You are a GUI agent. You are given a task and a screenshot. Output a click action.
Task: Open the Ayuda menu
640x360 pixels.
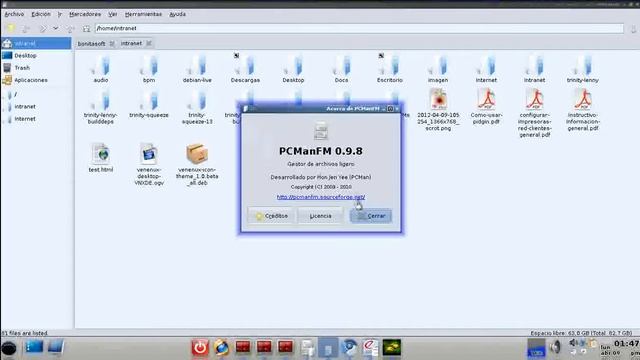tap(178, 14)
